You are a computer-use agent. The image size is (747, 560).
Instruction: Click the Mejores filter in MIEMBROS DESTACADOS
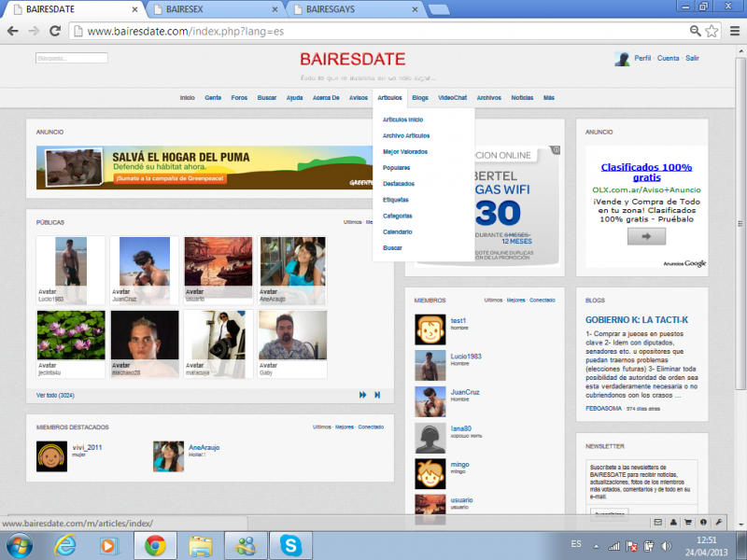(x=344, y=427)
